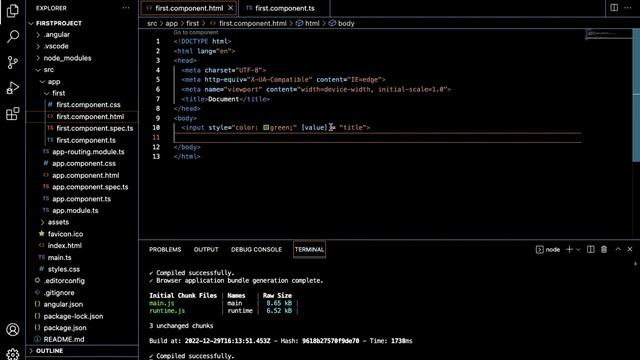Split the terminal panel
This screenshot has height=360, width=640.
click(x=591, y=249)
